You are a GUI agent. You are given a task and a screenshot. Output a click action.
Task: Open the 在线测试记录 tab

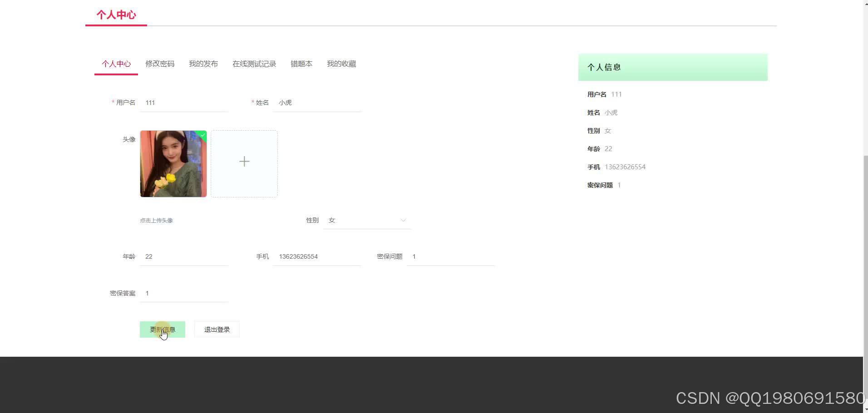coord(254,64)
